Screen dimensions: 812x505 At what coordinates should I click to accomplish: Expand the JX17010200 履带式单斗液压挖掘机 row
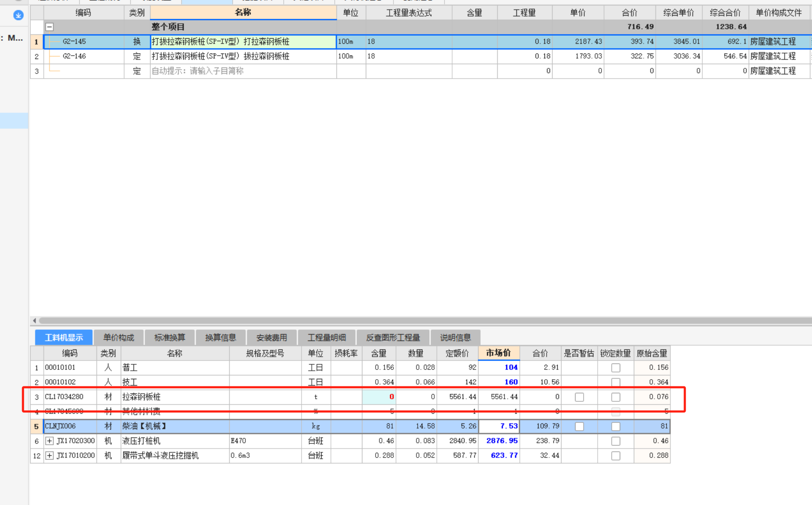pos(49,456)
